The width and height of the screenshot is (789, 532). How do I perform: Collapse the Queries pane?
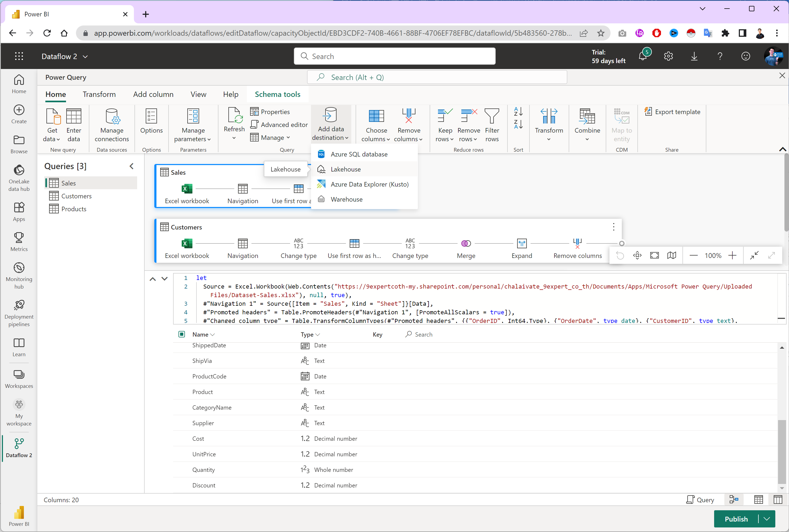coord(132,166)
